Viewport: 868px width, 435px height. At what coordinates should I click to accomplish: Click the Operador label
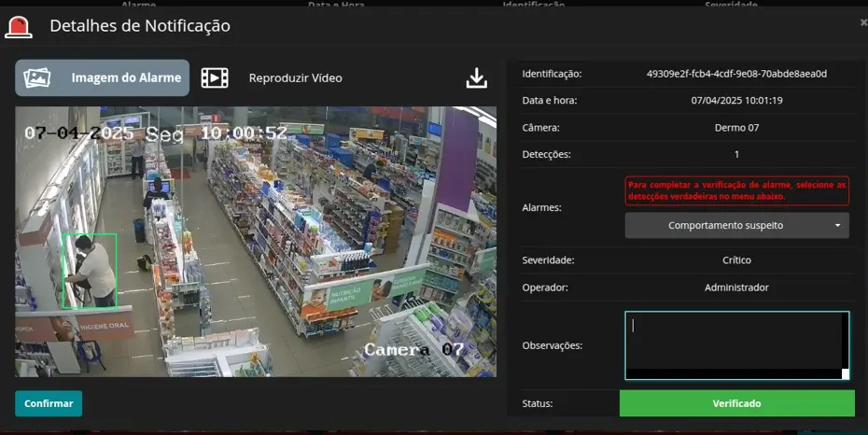point(545,288)
